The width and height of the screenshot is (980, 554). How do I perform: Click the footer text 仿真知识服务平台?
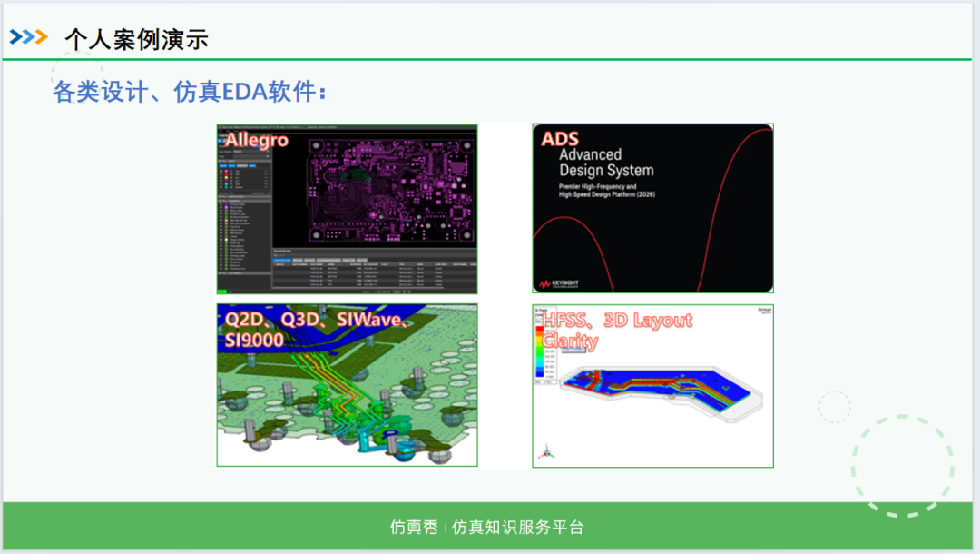tap(517, 527)
